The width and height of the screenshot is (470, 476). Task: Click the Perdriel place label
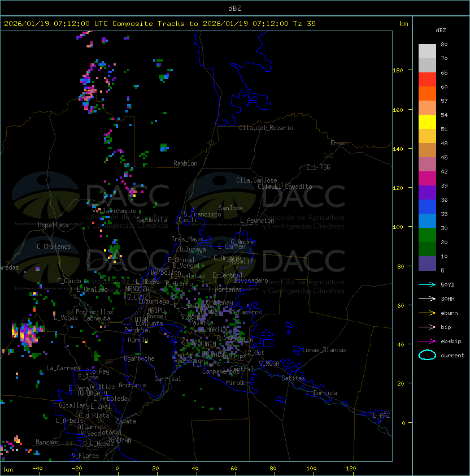coord(138,330)
